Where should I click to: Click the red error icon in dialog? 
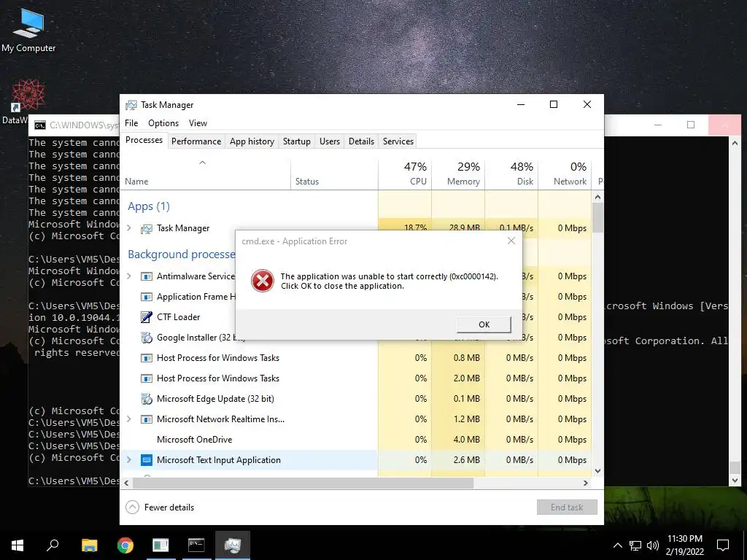tap(263, 281)
